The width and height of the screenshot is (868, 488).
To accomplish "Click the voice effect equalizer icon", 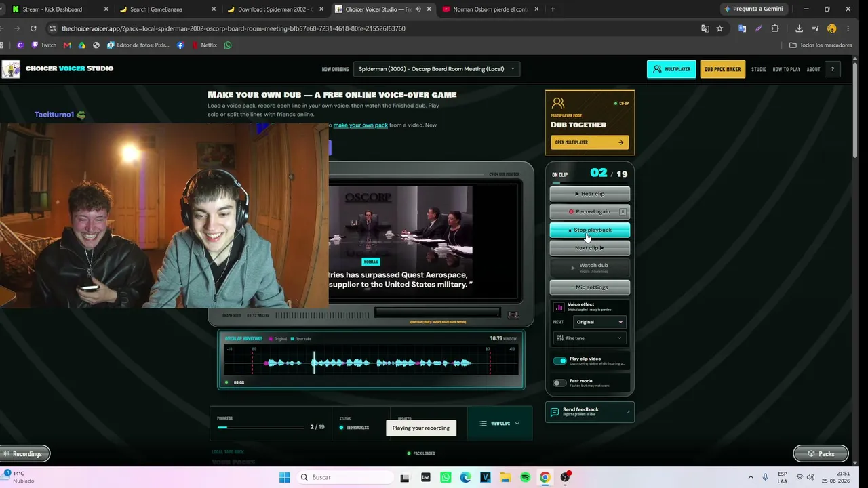I will [x=559, y=307].
